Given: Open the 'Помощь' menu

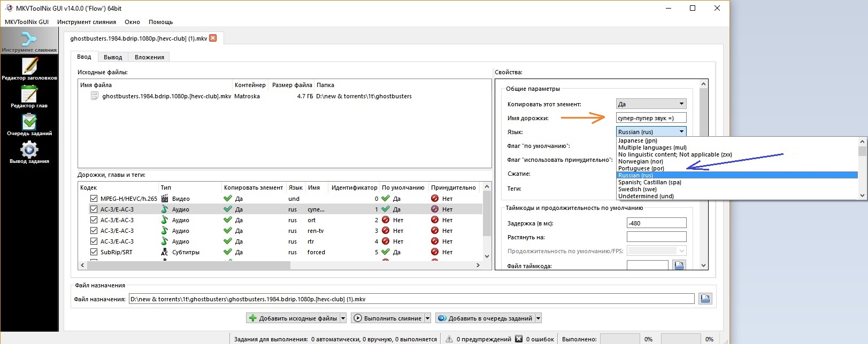Looking at the screenshot, I should click(160, 22).
